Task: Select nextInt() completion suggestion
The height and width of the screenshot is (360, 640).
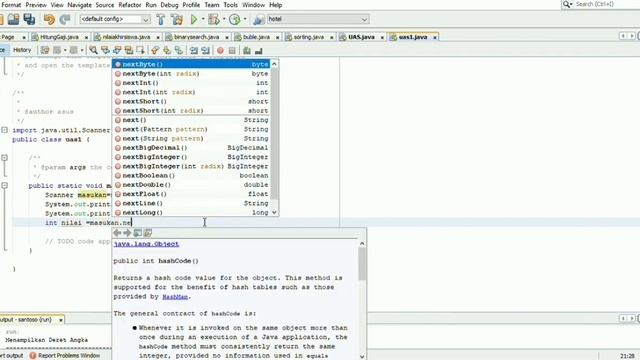Action: pos(191,83)
